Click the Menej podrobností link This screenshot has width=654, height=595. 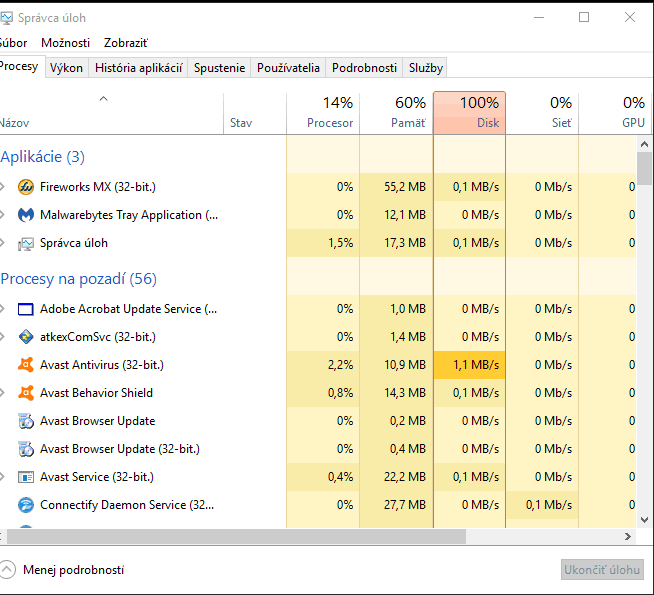click(73, 570)
